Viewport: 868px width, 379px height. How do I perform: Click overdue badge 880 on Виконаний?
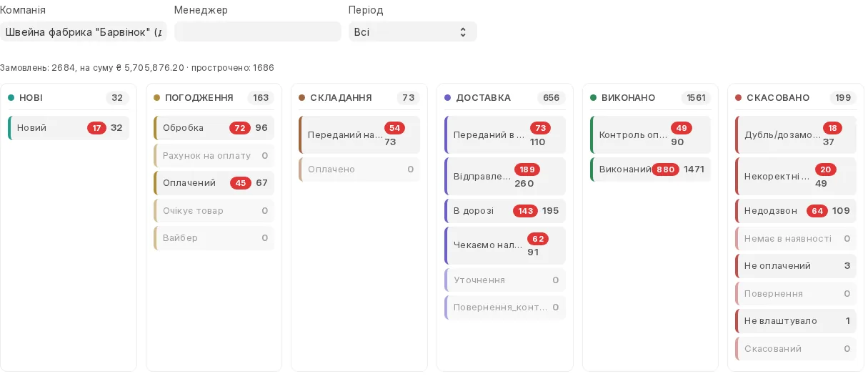666,169
